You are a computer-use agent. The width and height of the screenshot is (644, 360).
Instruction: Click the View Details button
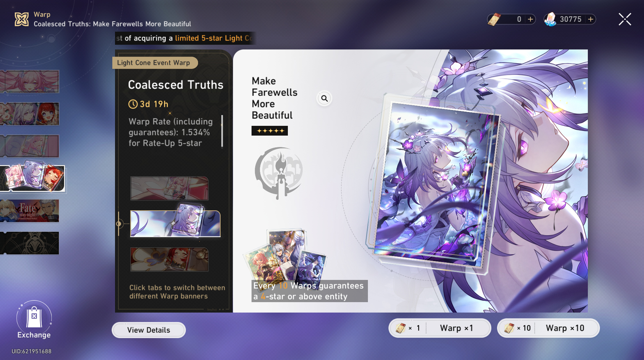tap(149, 330)
